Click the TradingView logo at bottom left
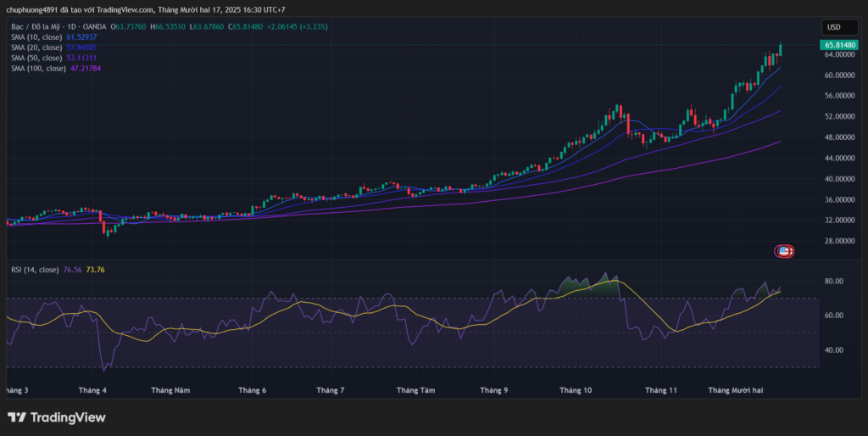 tap(57, 417)
